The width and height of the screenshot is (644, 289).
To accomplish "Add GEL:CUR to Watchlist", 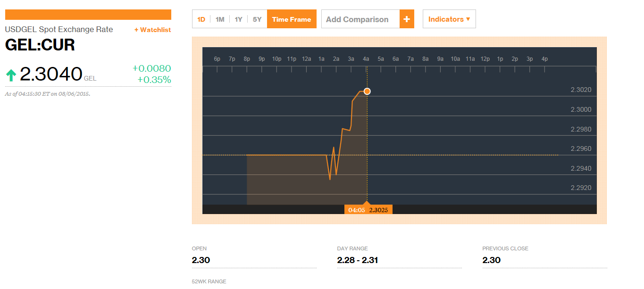I will click(152, 30).
